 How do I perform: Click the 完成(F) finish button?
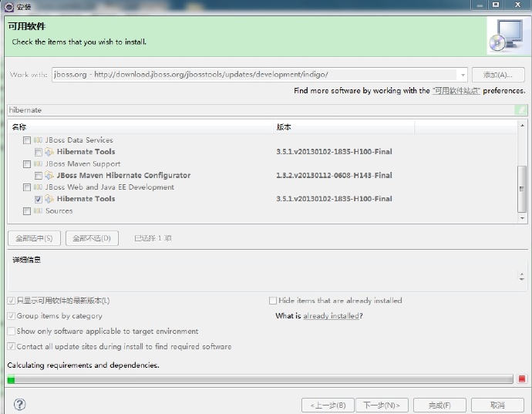[439, 406]
